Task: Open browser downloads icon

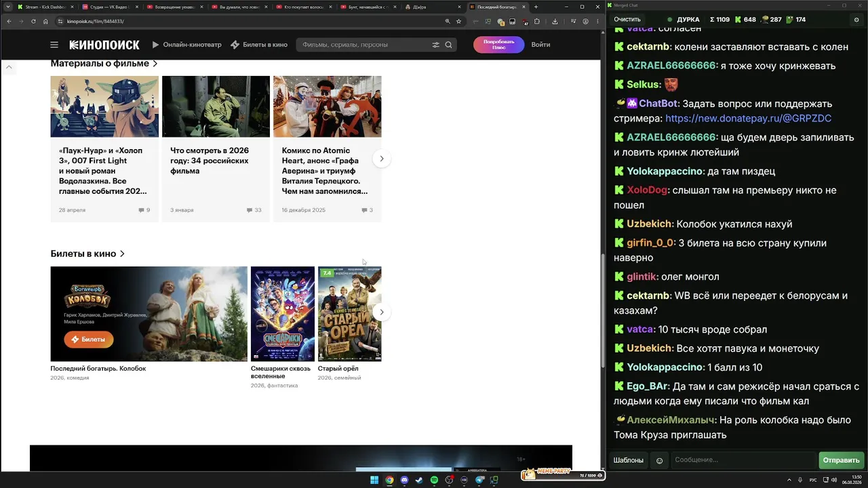Action: (x=555, y=21)
